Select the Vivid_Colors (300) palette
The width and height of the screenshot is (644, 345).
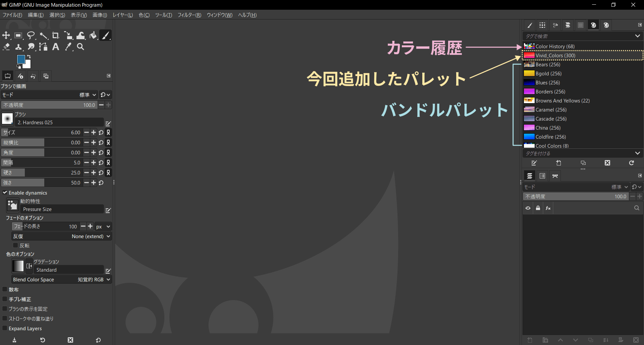583,55
